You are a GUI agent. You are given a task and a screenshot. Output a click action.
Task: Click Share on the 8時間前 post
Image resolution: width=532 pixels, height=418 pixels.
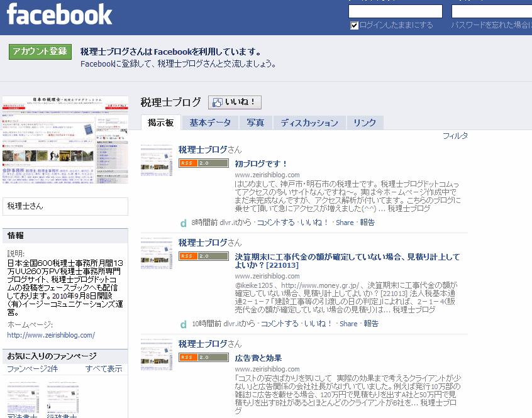pos(345,223)
